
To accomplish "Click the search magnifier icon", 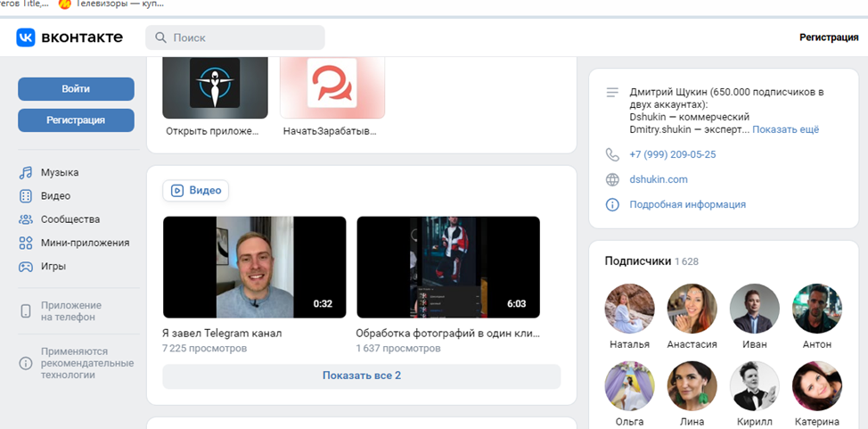I will [160, 37].
